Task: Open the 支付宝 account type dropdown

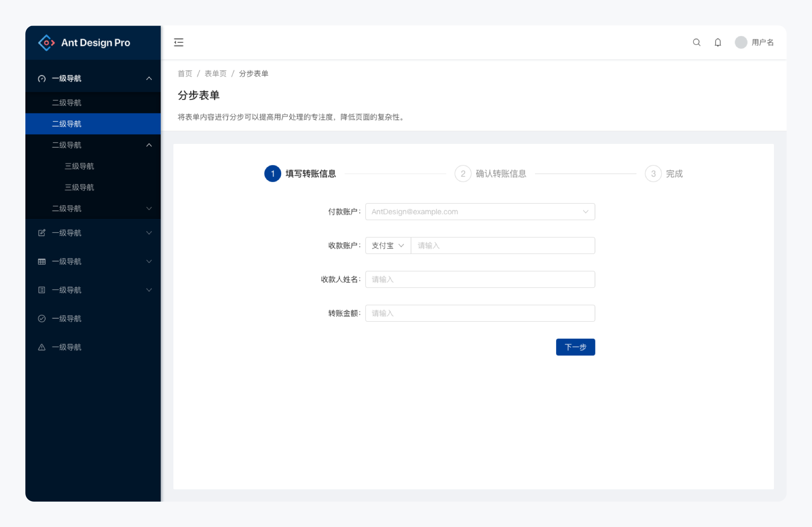Action: (387, 246)
